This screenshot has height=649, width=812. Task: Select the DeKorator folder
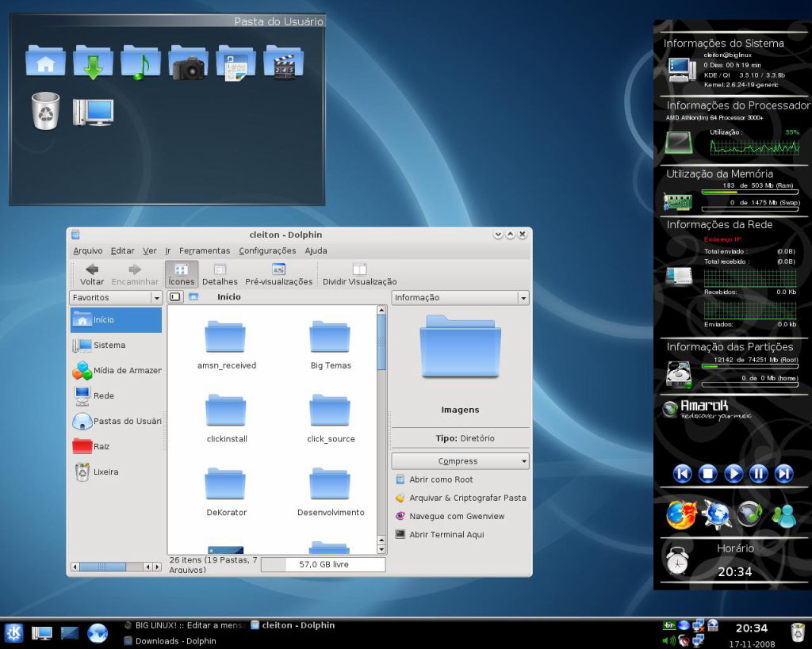(x=226, y=491)
